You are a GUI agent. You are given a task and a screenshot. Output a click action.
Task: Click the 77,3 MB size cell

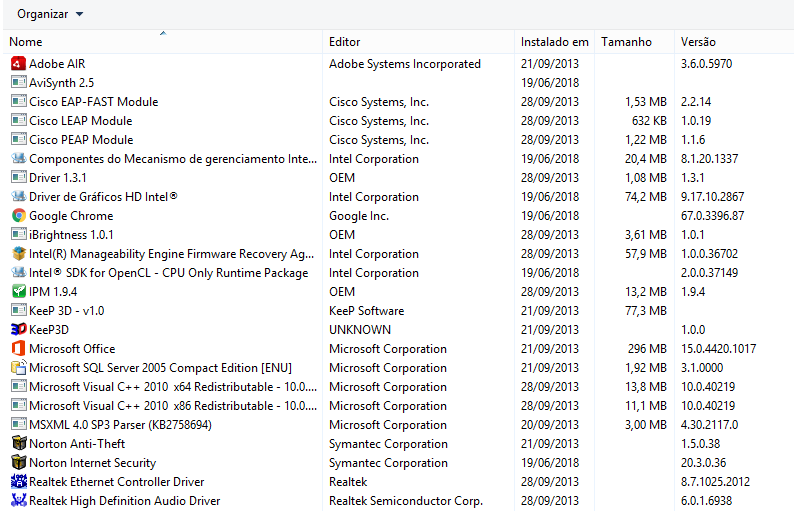click(646, 310)
